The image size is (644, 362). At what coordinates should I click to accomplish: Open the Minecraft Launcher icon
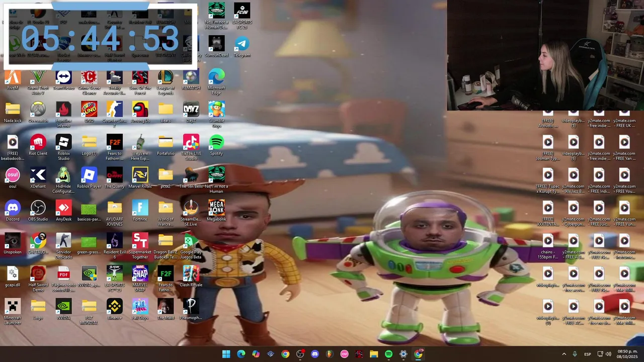click(13, 312)
